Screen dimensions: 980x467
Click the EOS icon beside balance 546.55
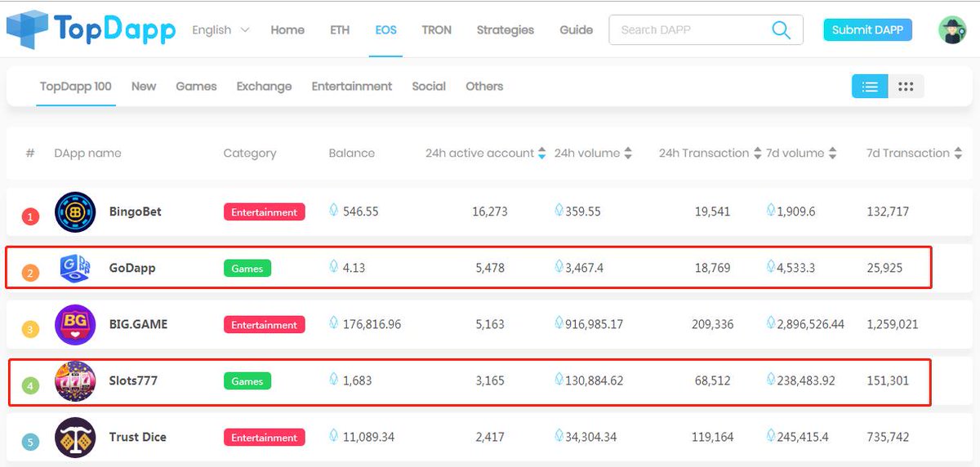coord(333,210)
